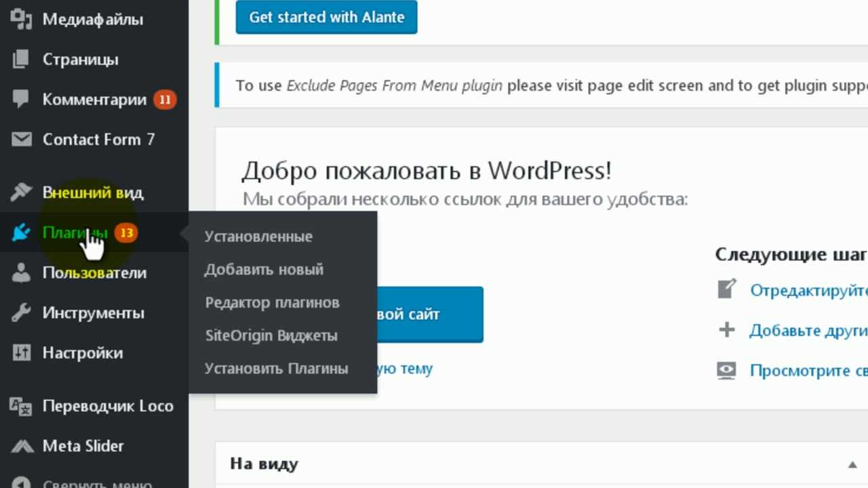The image size is (868, 488).
Task: Select Добавить новый submenu item
Action: click(264, 270)
